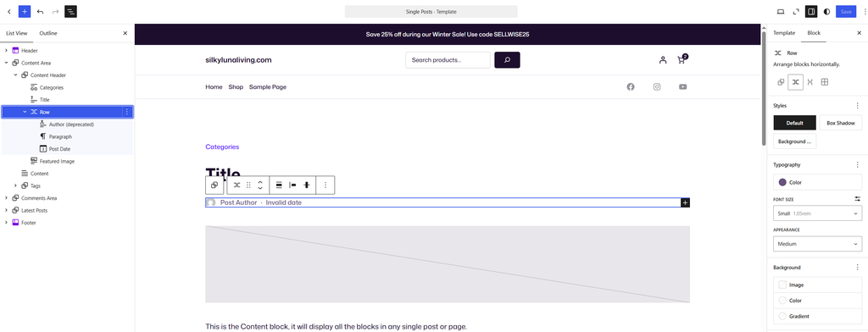The height and width of the screenshot is (332, 868).
Task: Open the Single Posts - Template command bar
Action: pyautogui.click(x=431, y=12)
